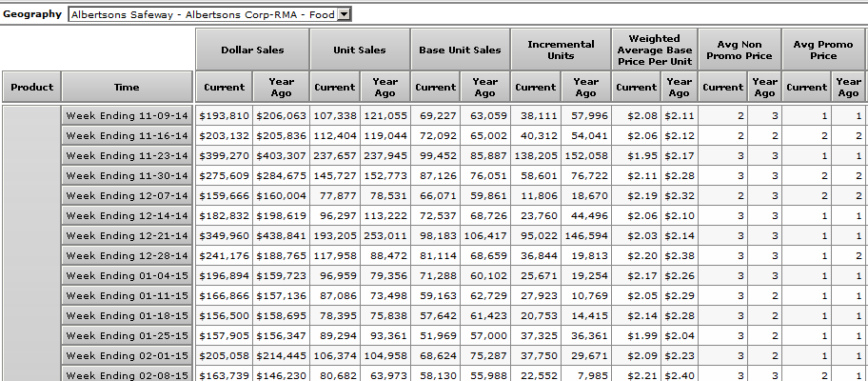The image size is (868, 381).
Task: Choose the Week Ending 01-04-15 row
Action: click(127, 276)
